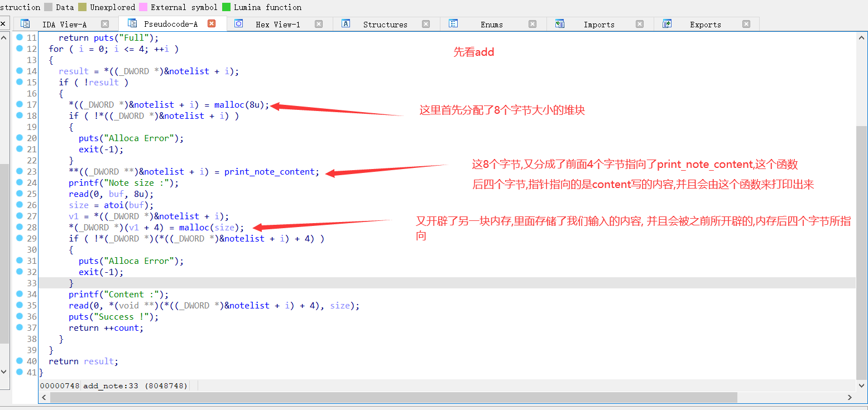Open the Structures tab
The height and width of the screenshot is (410, 868).
click(x=385, y=24)
